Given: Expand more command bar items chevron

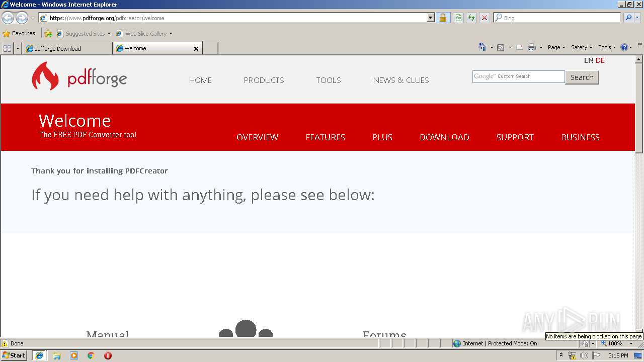Looking at the screenshot, I should 639,45.
